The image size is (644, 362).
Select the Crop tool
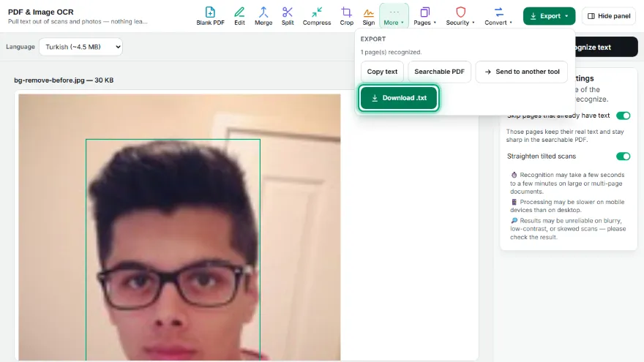(346, 16)
